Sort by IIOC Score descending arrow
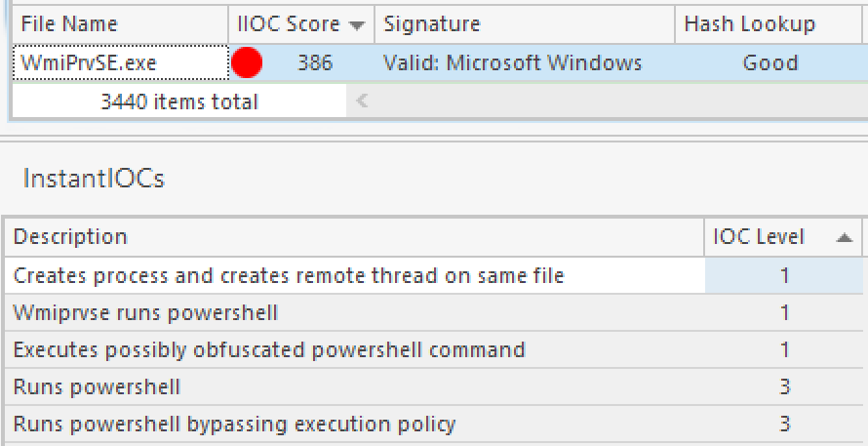 tap(357, 24)
